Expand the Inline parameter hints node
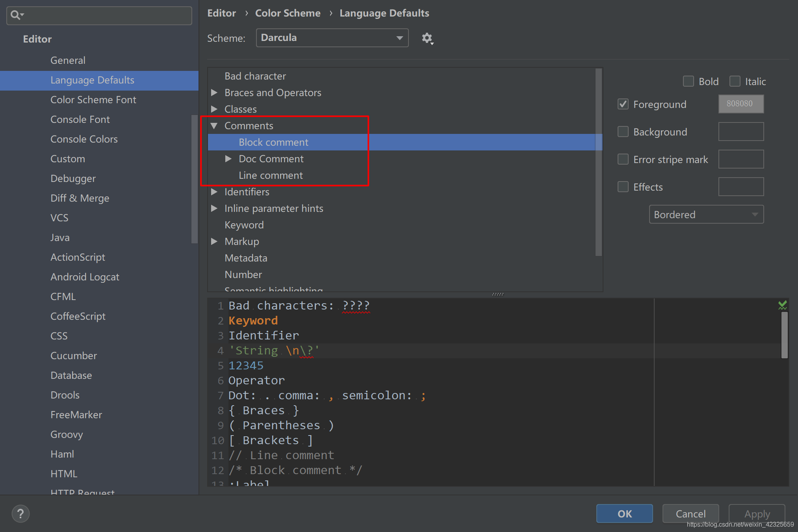 [x=214, y=208]
